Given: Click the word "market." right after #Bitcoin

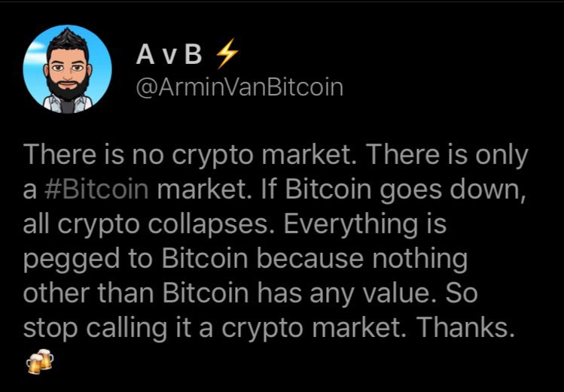Looking at the screenshot, I should tap(198, 190).
